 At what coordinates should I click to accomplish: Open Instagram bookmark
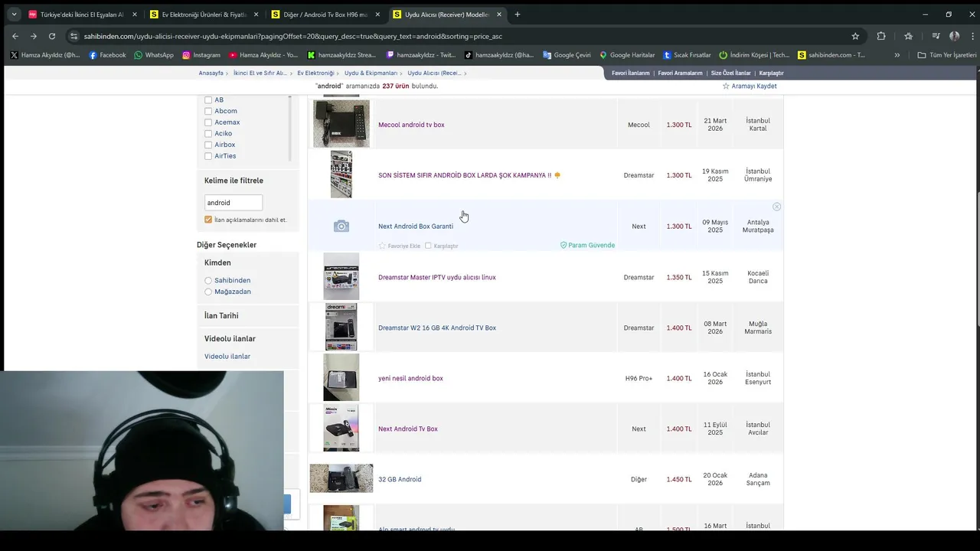pos(201,55)
